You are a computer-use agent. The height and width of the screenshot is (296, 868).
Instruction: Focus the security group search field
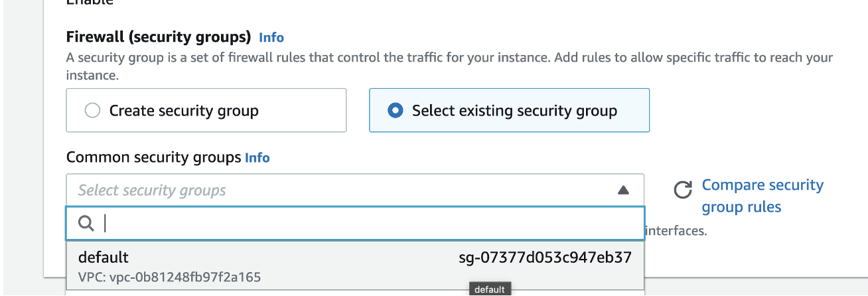tap(355, 223)
